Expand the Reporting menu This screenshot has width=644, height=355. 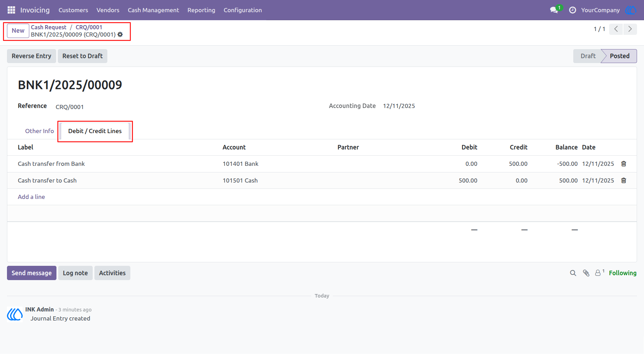(201, 10)
